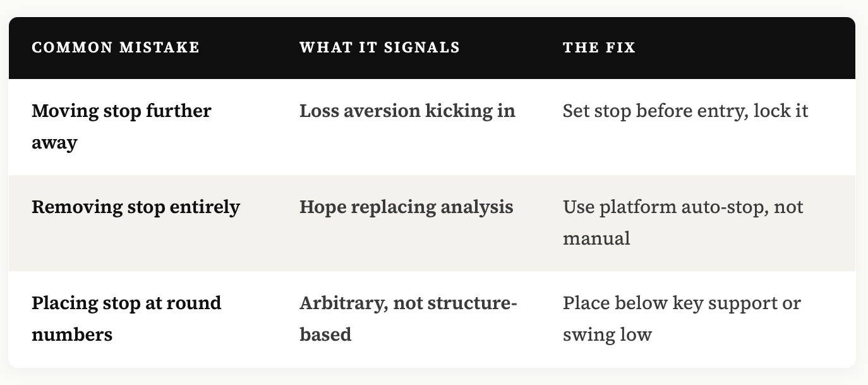Select the 'Moving stop further away' cell
The width and height of the screenshot is (868, 385).
[121, 126]
